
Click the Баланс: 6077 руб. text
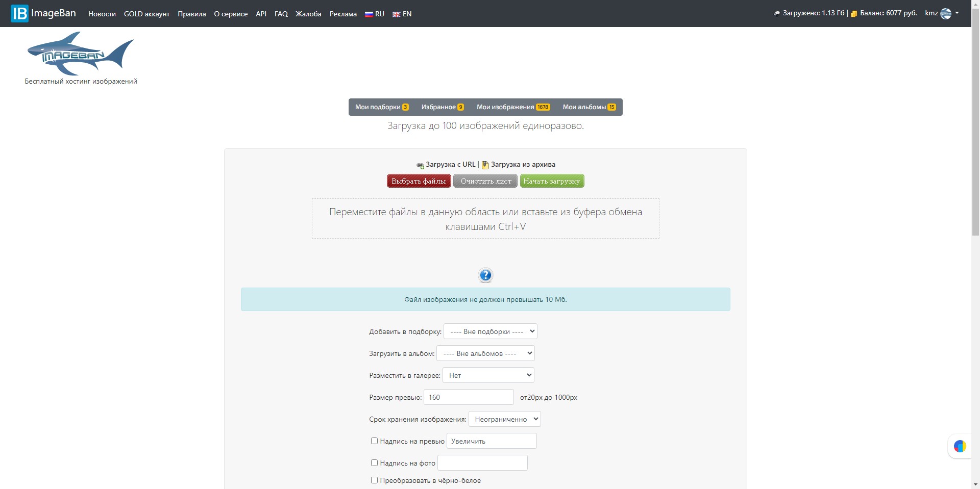click(889, 13)
